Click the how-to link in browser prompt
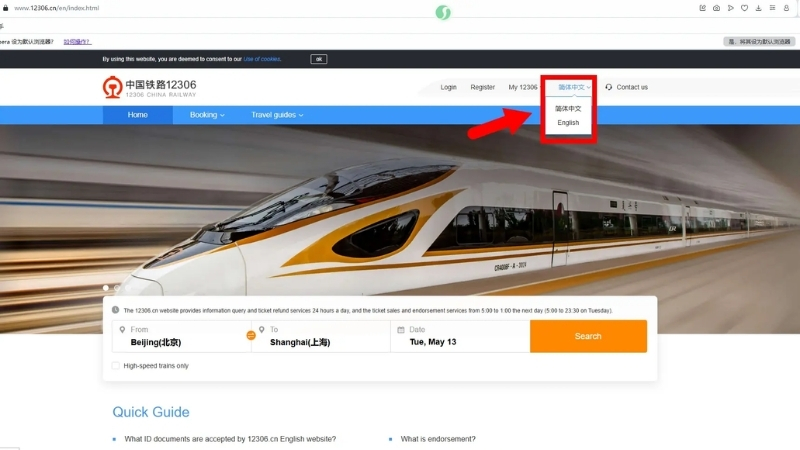This screenshot has height=450, width=800. pos(77,42)
